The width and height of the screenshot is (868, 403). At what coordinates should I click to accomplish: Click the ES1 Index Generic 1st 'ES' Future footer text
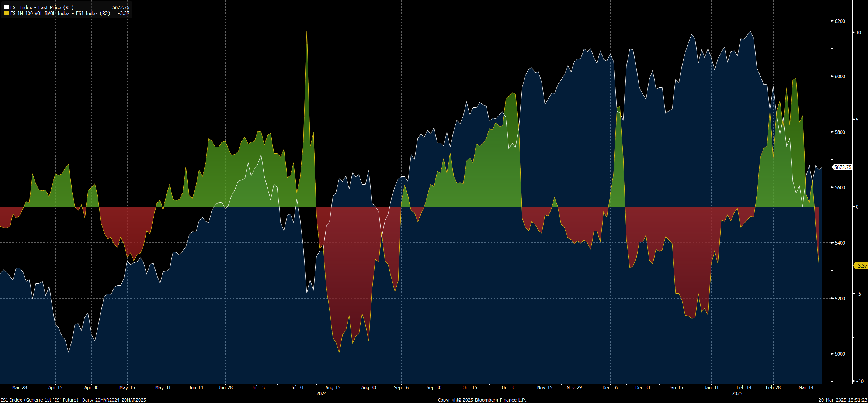tap(39, 400)
